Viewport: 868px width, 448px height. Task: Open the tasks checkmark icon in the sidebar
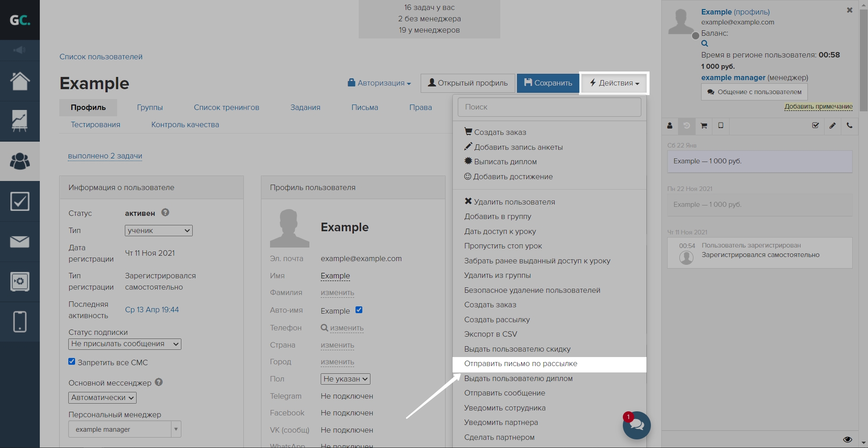coord(20,201)
